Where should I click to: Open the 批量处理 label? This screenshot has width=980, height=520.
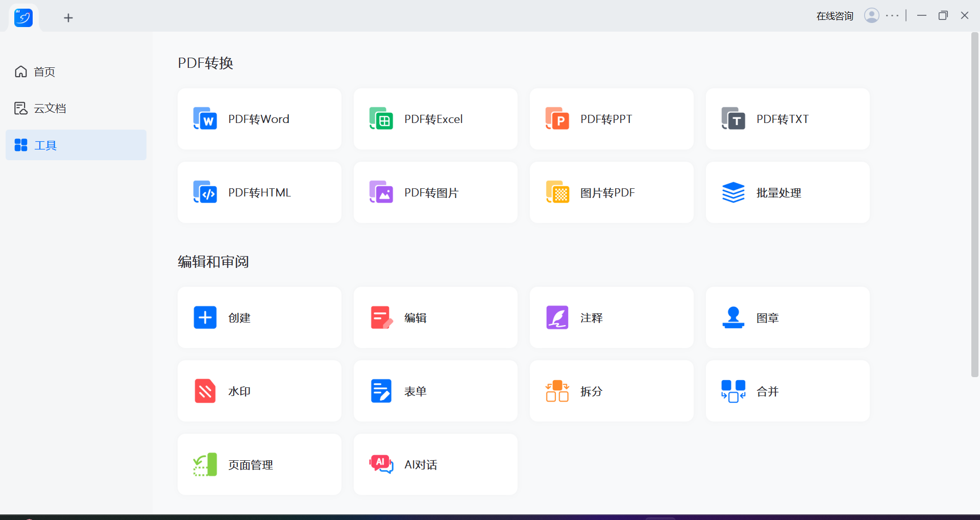click(x=779, y=192)
